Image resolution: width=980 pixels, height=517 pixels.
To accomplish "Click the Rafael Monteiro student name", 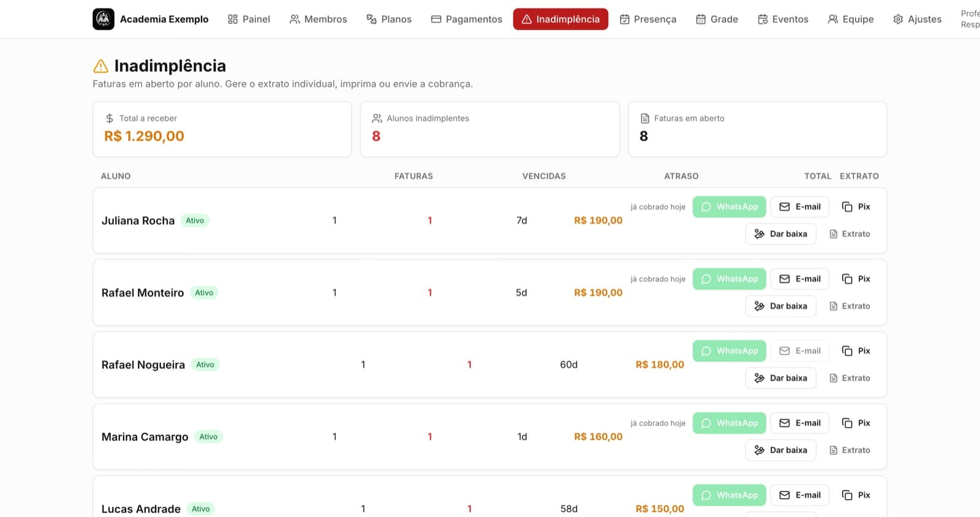I will coord(143,293).
